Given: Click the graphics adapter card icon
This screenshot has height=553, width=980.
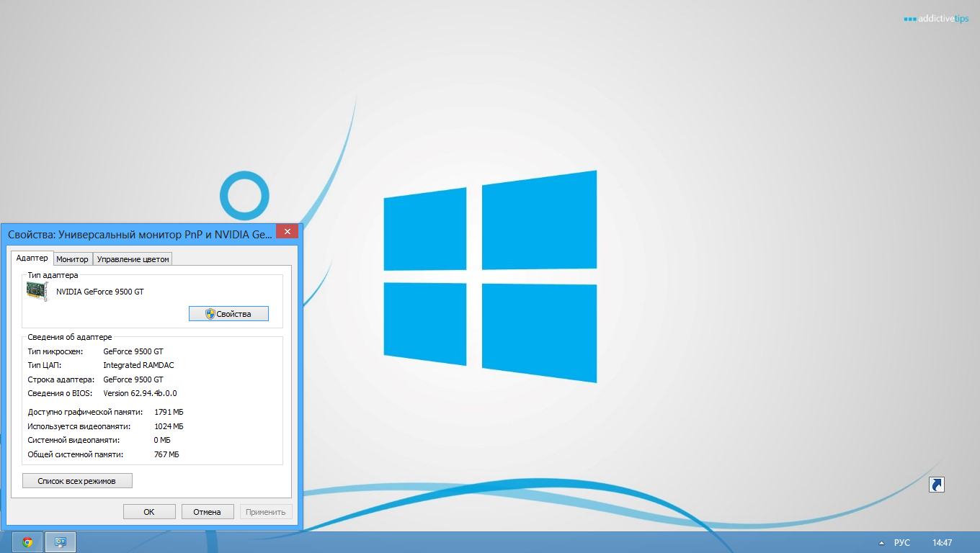Looking at the screenshot, I should 37,291.
